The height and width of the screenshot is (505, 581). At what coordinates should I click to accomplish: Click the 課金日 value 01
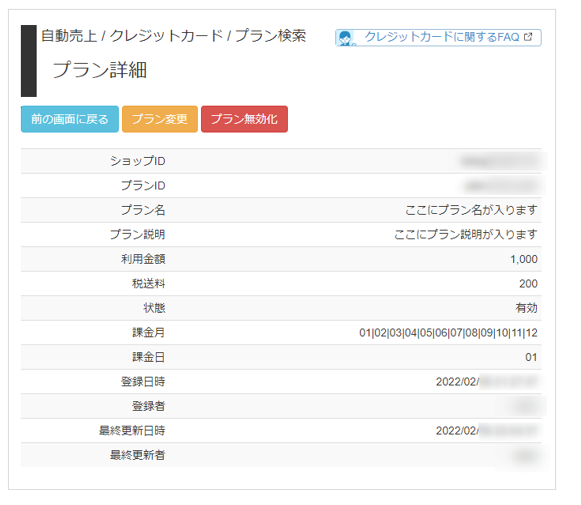pyautogui.click(x=531, y=357)
